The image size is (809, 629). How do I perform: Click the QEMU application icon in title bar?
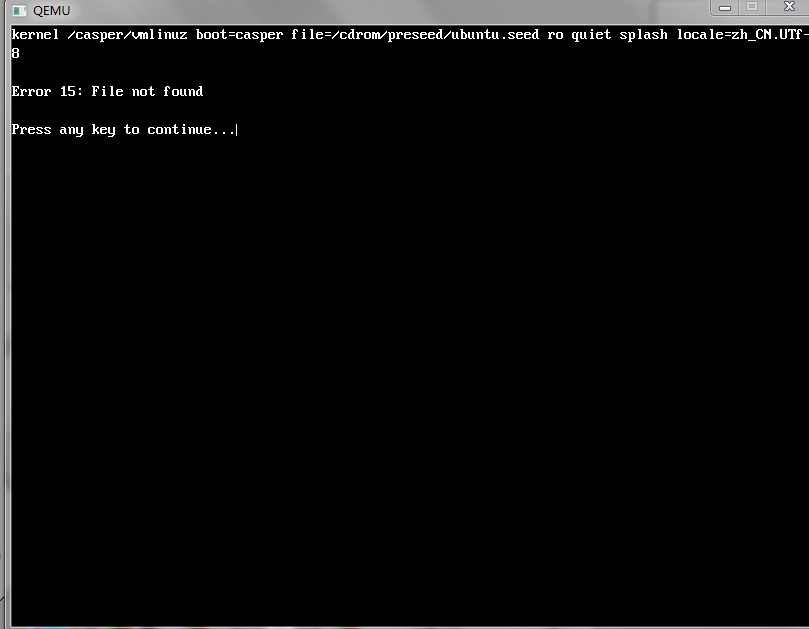[19, 11]
